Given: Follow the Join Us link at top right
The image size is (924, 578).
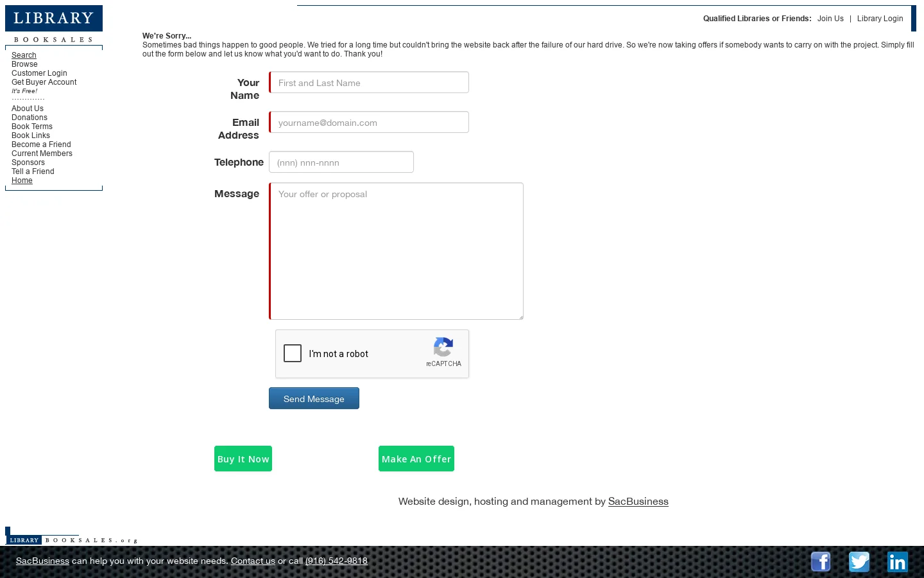Looking at the screenshot, I should point(830,19).
